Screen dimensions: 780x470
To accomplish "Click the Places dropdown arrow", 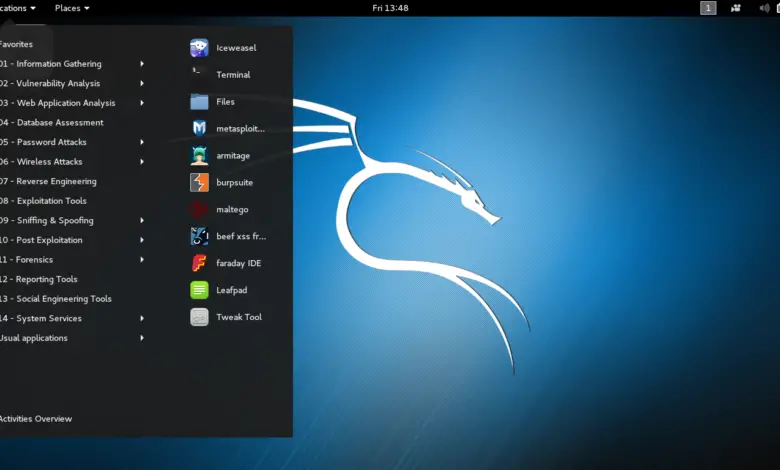I will [x=87, y=8].
